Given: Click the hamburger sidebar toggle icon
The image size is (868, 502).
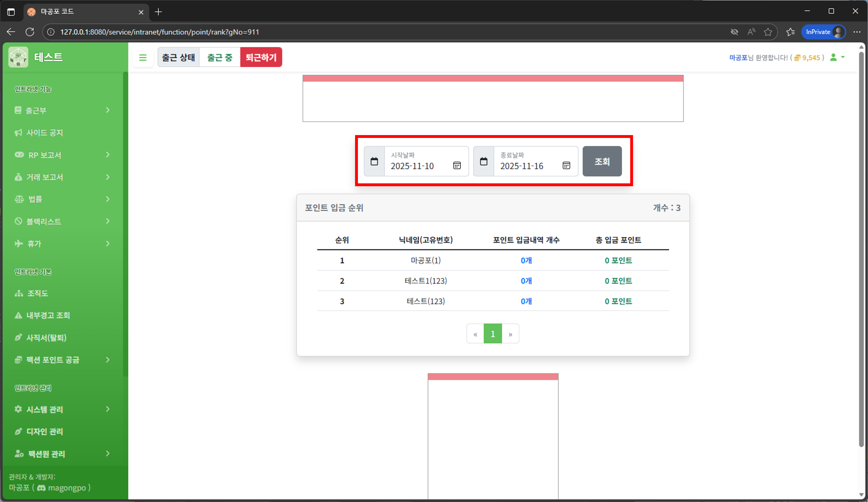Looking at the screenshot, I should (x=143, y=57).
